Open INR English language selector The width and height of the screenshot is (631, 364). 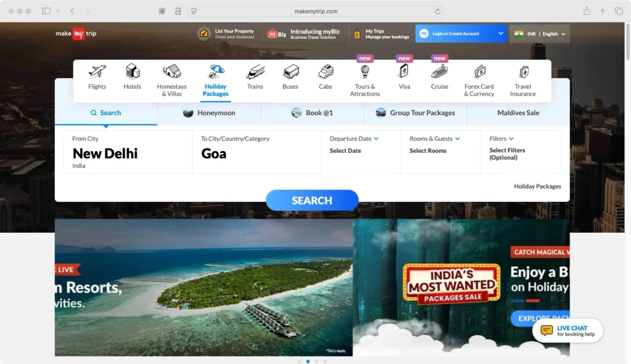(540, 34)
